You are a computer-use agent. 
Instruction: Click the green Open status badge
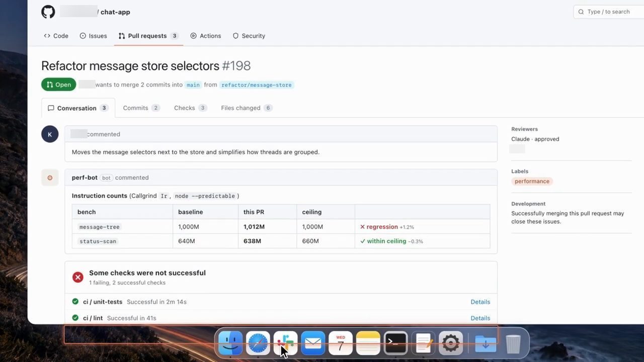(x=59, y=84)
